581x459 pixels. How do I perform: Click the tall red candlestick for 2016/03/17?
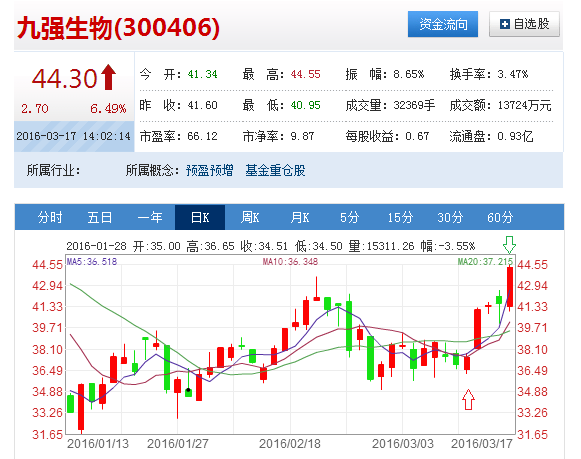[510, 287]
